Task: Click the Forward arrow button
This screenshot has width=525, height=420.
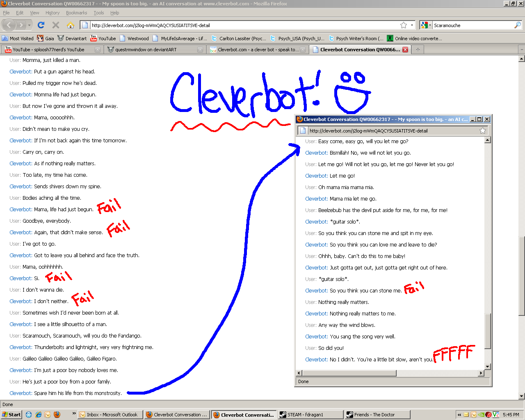Action: [21, 25]
